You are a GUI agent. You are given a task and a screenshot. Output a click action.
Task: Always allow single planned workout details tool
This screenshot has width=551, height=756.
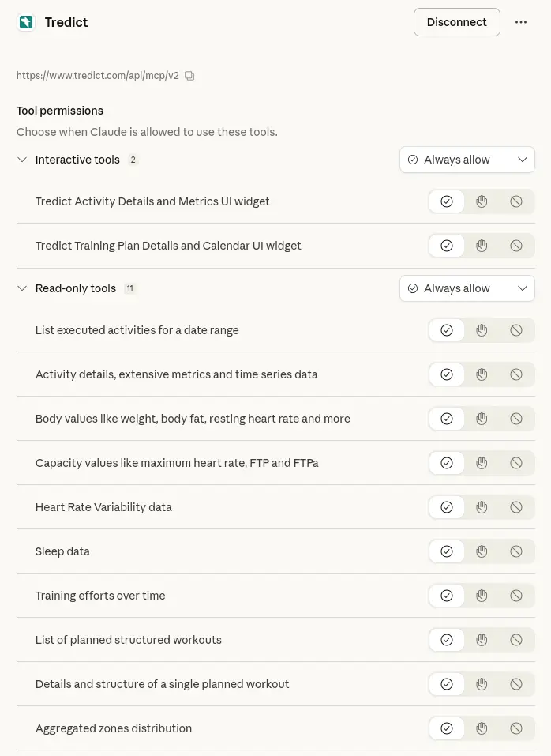tap(447, 684)
